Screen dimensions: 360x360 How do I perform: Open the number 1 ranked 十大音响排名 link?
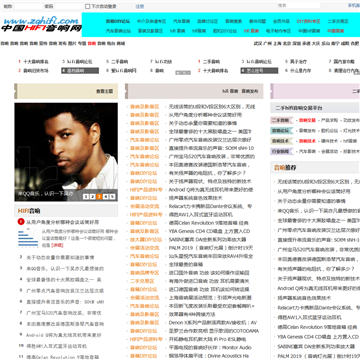click(36, 62)
